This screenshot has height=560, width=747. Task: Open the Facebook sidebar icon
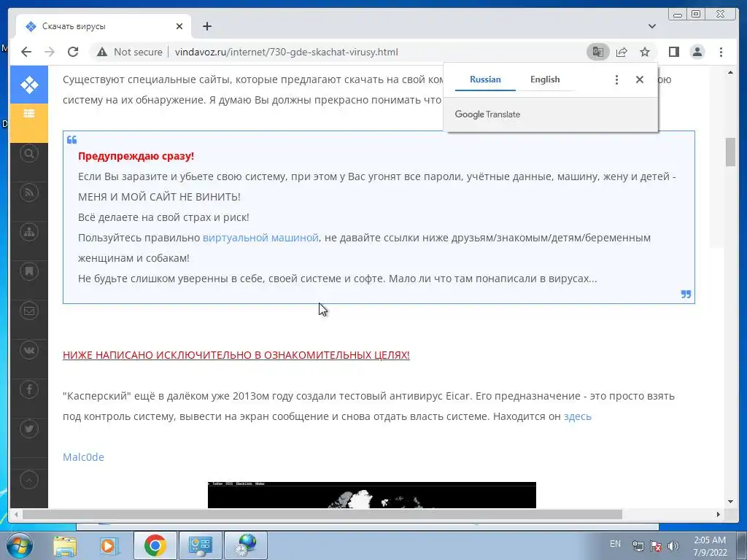pyautogui.click(x=29, y=389)
